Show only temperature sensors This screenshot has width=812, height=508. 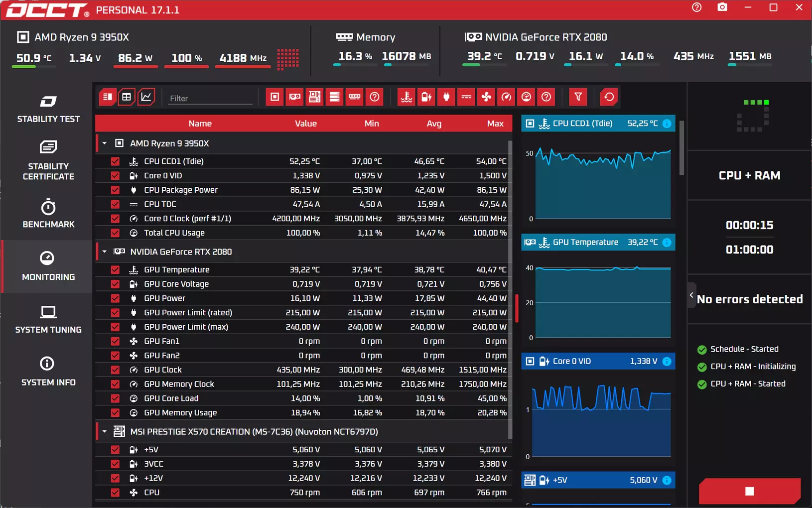[x=406, y=97]
